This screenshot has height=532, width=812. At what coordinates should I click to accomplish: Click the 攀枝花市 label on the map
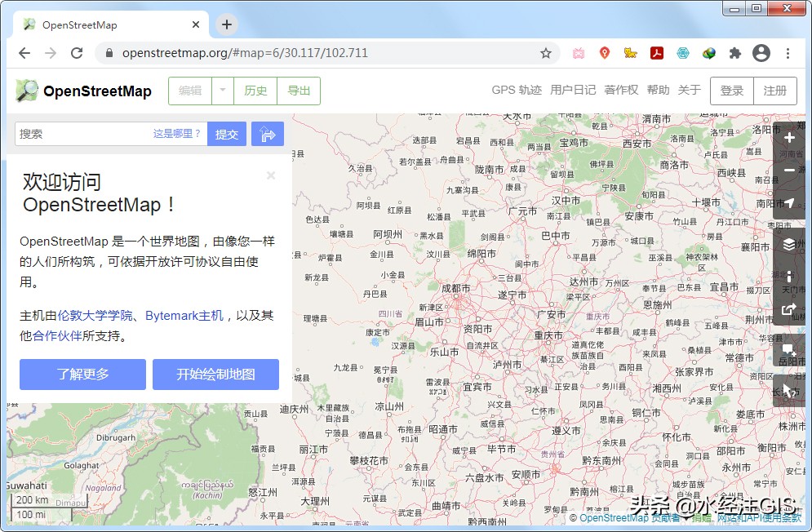point(369,460)
